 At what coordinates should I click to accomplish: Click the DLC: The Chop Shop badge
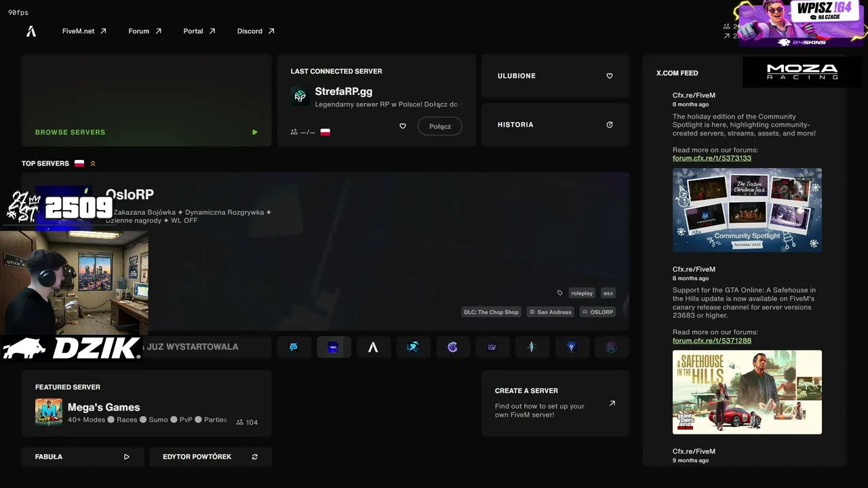pyautogui.click(x=492, y=312)
